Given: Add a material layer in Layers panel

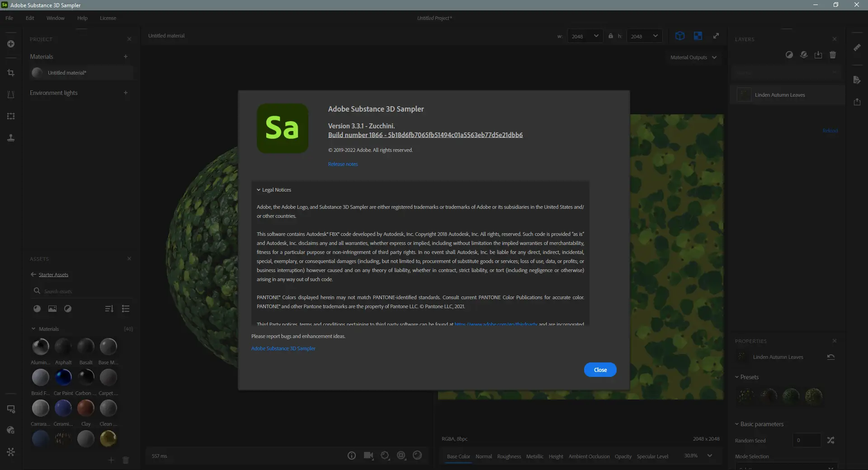Looking at the screenshot, I should 804,55.
